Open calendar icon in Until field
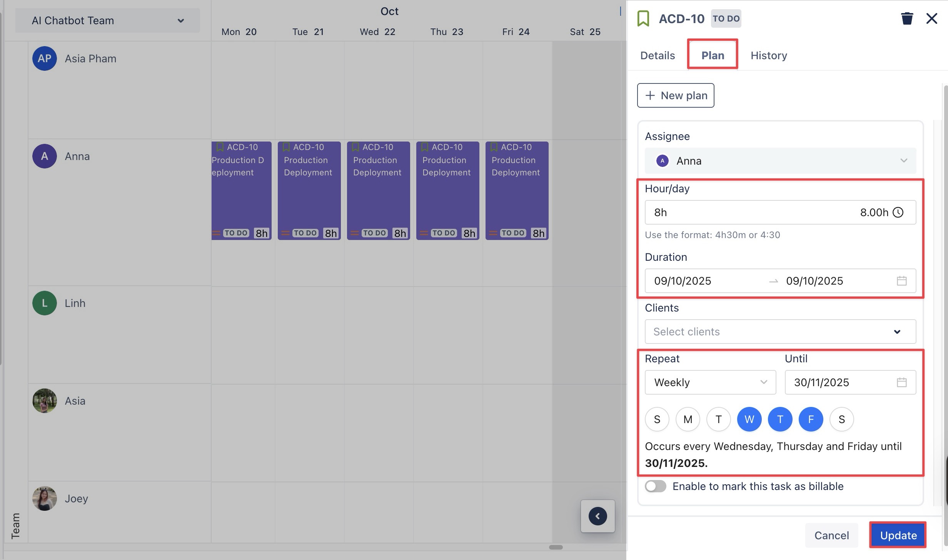The image size is (948, 560). [901, 382]
